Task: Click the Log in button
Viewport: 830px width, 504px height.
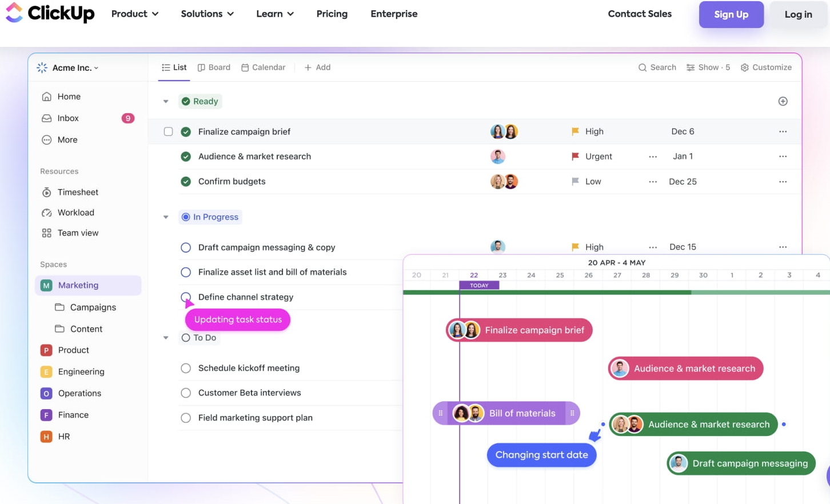Action: pos(799,14)
